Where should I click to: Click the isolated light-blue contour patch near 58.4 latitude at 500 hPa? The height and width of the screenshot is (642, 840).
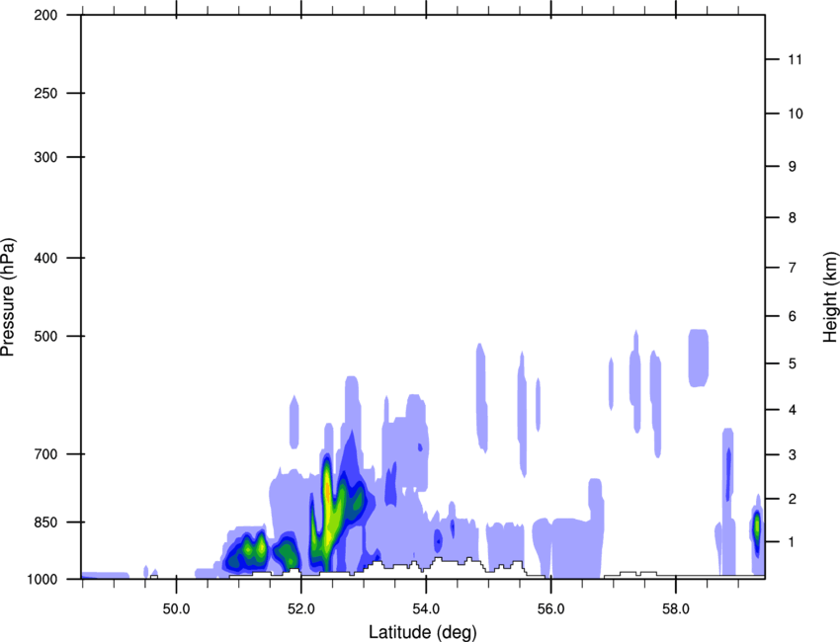(699, 358)
